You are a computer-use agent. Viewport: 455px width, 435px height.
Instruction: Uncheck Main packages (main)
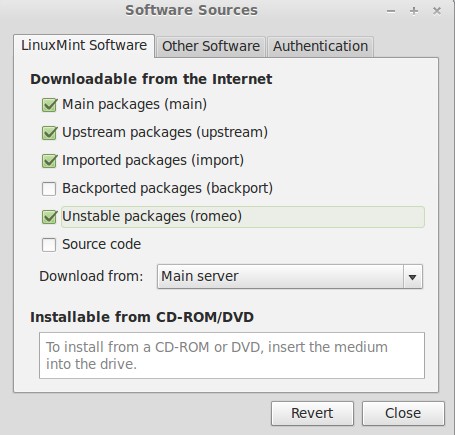point(49,105)
